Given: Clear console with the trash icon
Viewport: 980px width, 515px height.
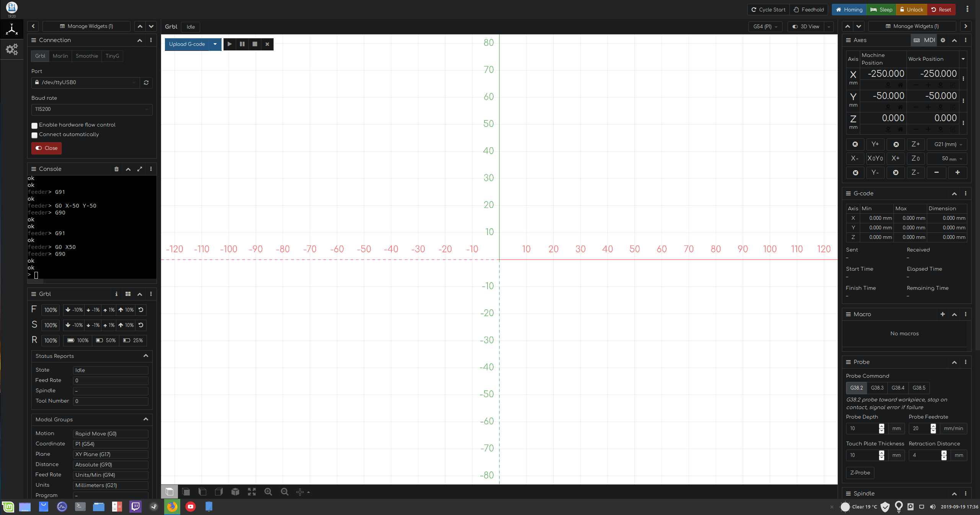Looking at the screenshot, I should [116, 169].
